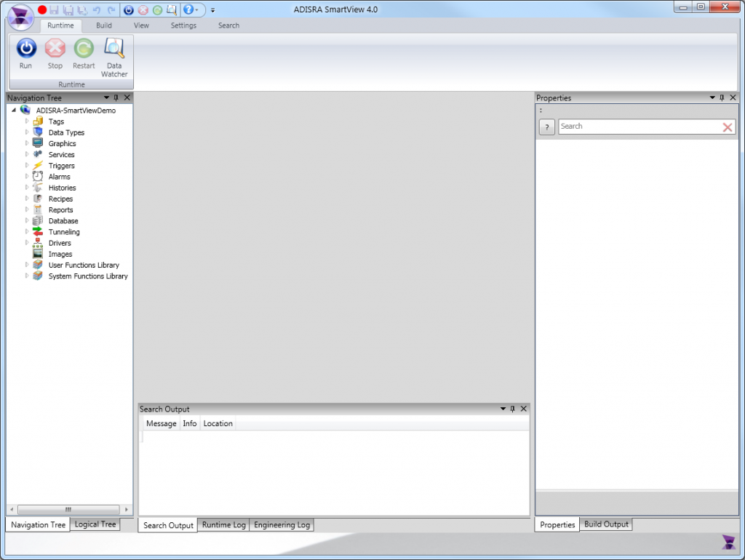
Task: Expand the Histories tree node
Action: (x=27, y=188)
